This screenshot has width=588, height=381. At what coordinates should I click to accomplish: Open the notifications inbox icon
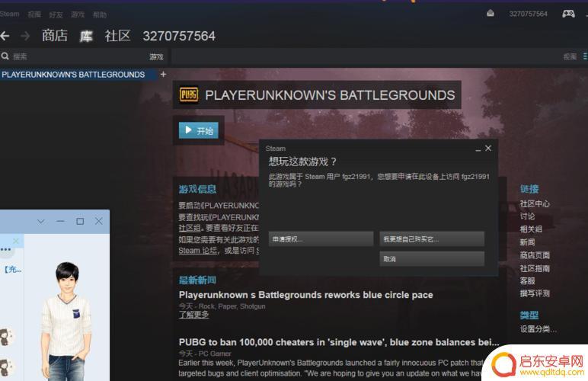coord(490,14)
